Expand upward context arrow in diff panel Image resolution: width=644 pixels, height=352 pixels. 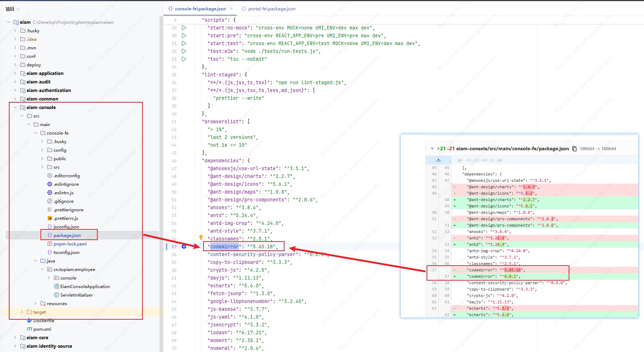pyautogui.click(x=438, y=160)
